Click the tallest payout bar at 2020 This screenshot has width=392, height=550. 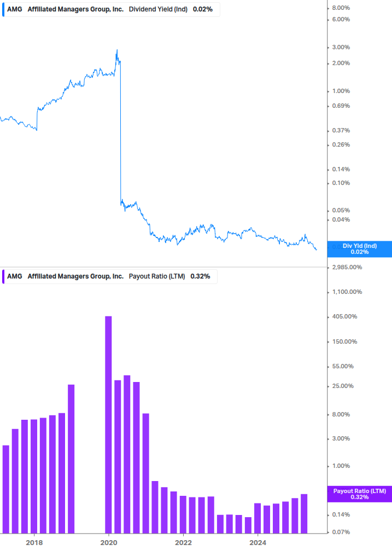click(109, 425)
